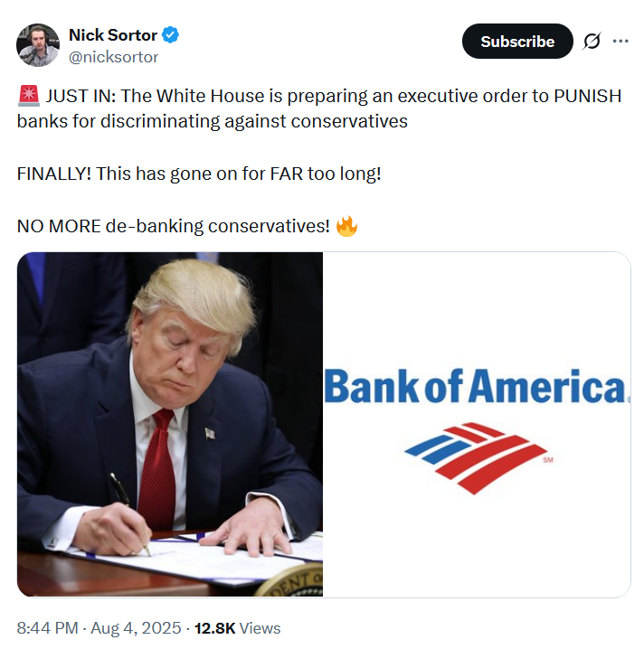The width and height of the screenshot is (644, 649).
Task: Click the Aug 4, 2025 date
Action: click(136, 628)
